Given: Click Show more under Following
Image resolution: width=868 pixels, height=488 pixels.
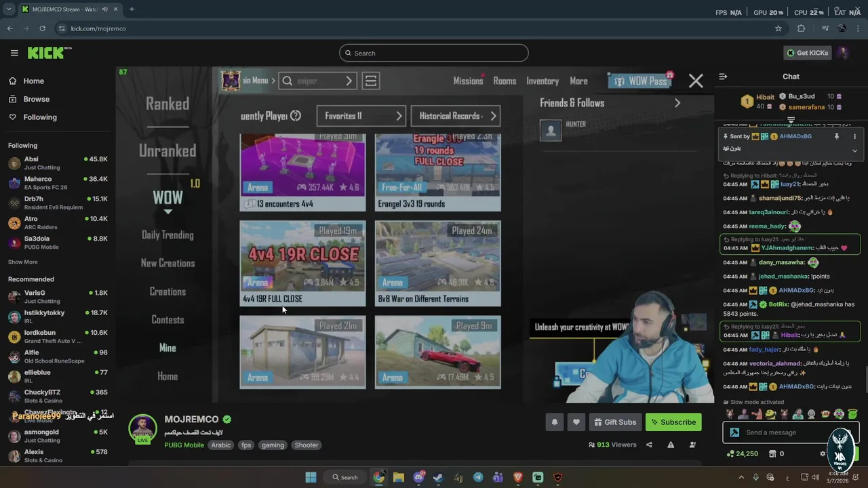Looking at the screenshot, I should pos(23,262).
